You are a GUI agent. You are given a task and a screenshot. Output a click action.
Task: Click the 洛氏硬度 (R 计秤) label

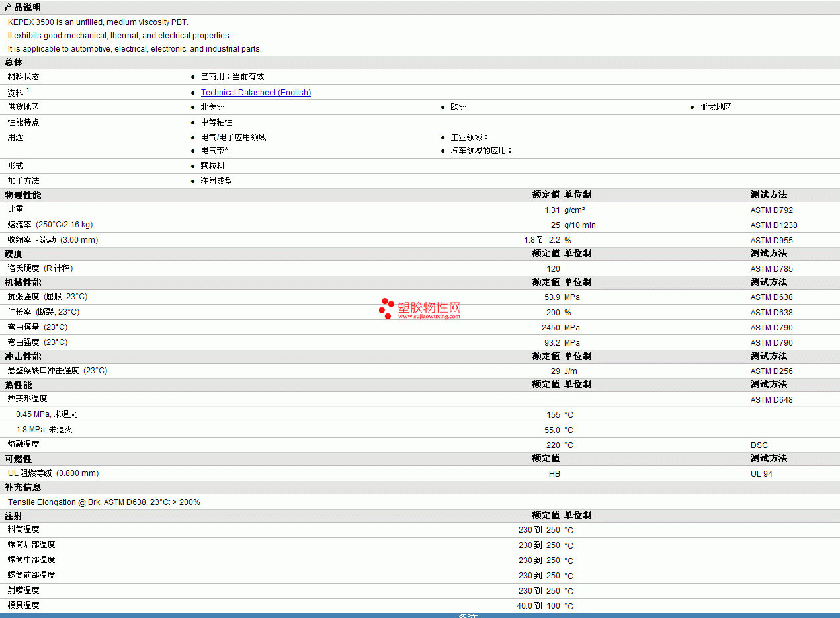(x=40, y=268)
